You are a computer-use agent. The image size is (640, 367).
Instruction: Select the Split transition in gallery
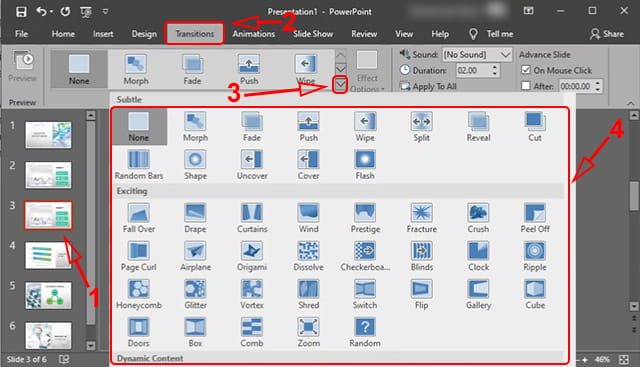pyautogui.click(x=421, y=127)
